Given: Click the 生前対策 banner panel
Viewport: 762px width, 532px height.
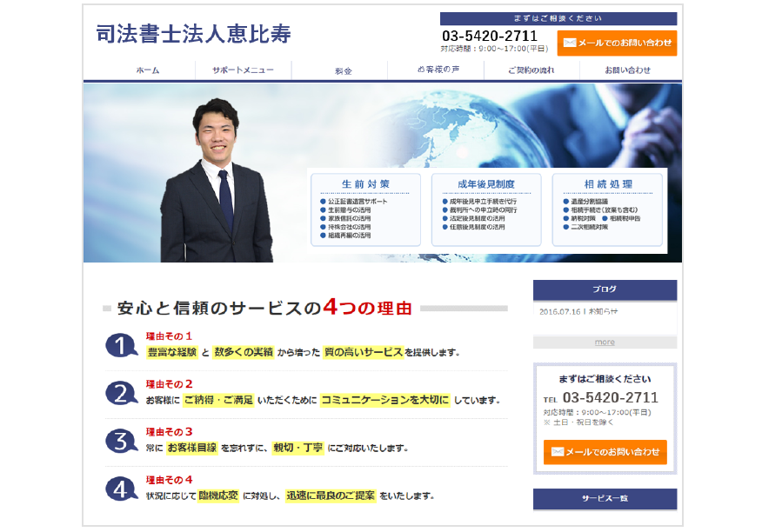Looking at the screenshot, I should tap(365, 209).
